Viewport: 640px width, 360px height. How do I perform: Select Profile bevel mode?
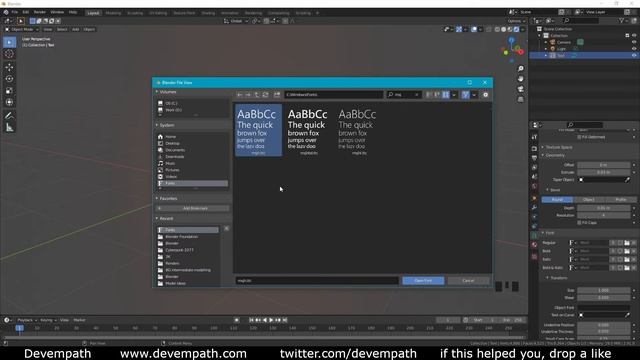point(620,200)
